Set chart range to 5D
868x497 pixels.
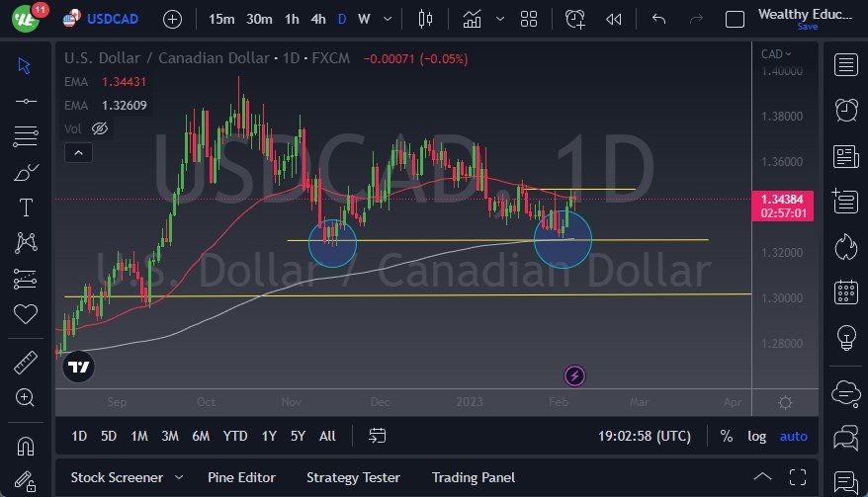click(109, 436)
